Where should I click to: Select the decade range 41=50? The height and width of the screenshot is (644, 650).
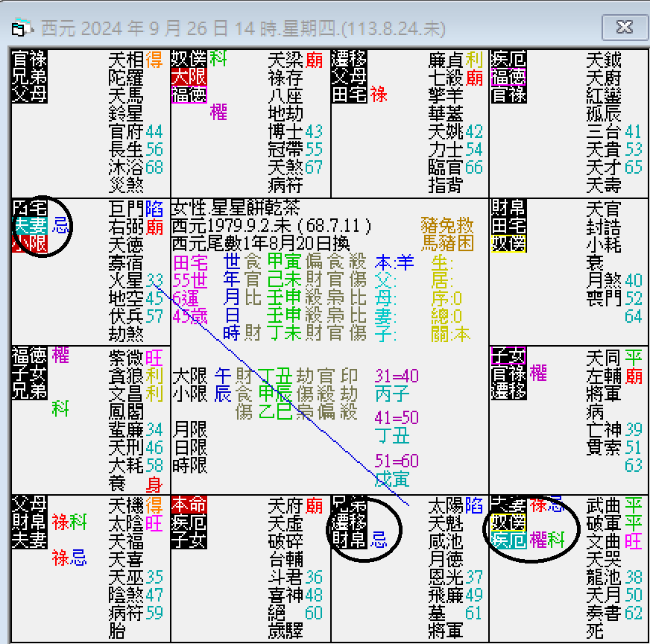click(397, 417)
